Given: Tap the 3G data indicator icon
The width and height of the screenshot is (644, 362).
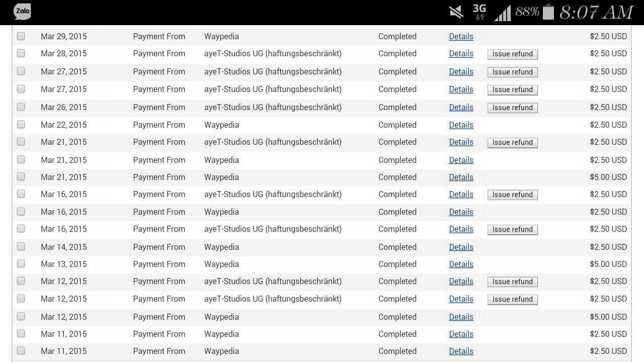Looking at the screenshot, I should tap(479, 12).
